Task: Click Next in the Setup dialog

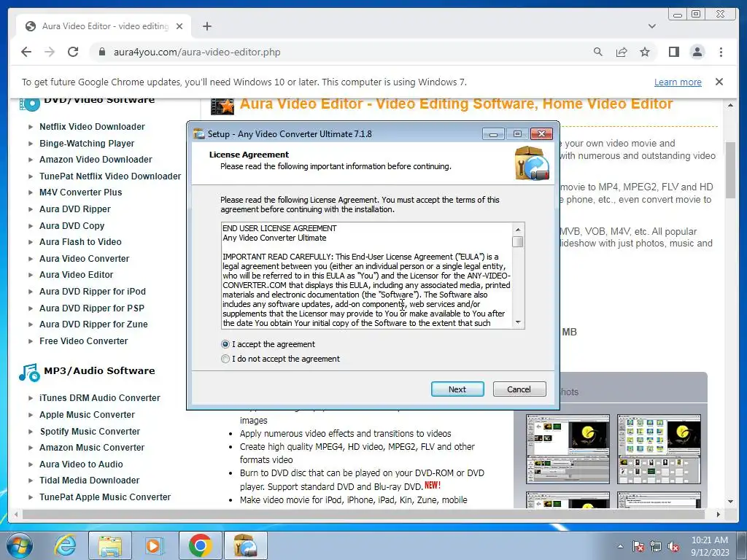Action: pyautogui.click(x=457, y=389)
